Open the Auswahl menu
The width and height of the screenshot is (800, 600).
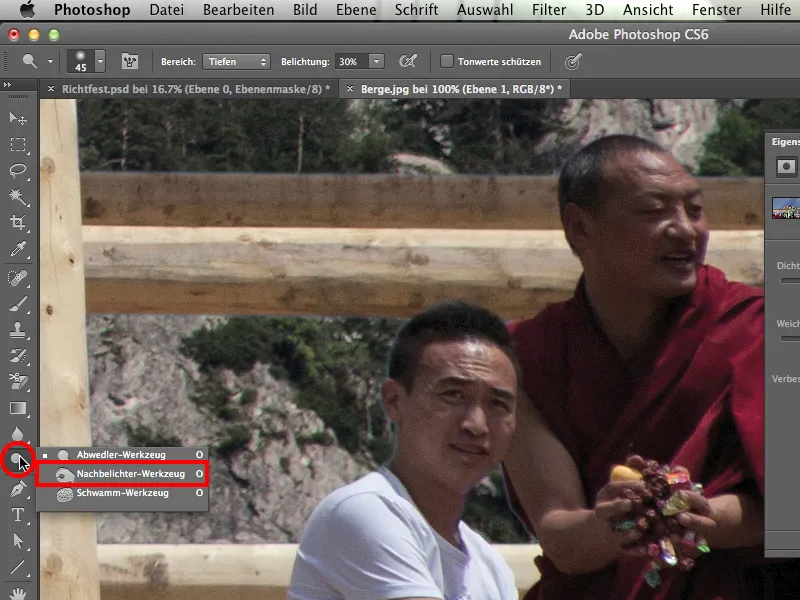coord(485,10)
